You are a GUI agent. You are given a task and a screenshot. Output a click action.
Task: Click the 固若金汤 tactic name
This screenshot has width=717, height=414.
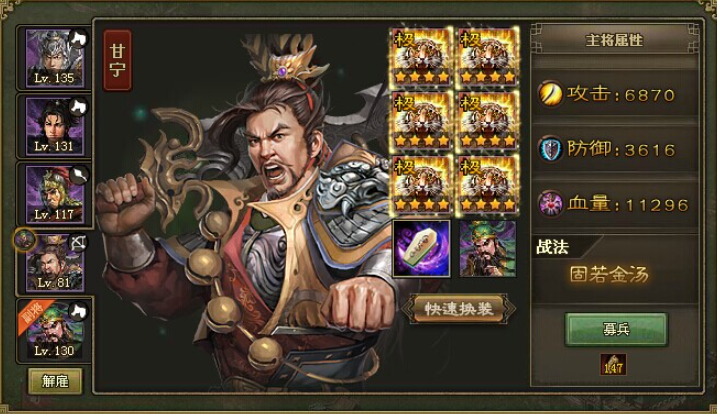click(x=609, y=274)
